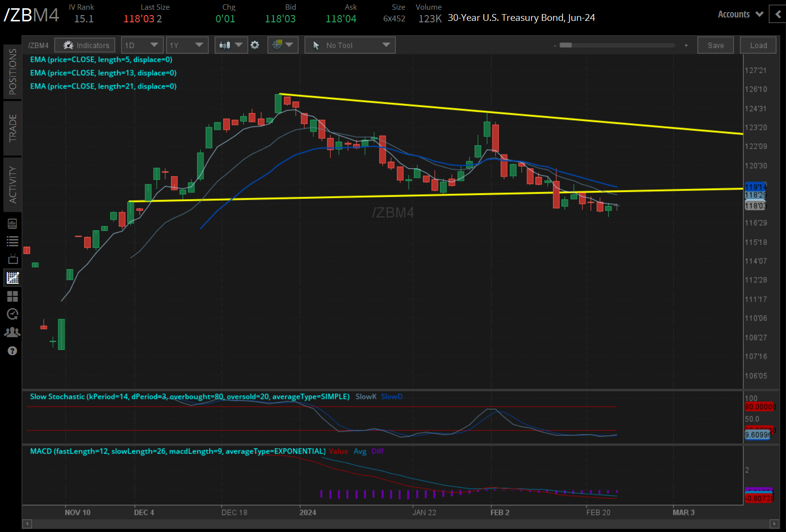
Task: Open the 1Y range dropdown
Action: click(x=187, y=45)
